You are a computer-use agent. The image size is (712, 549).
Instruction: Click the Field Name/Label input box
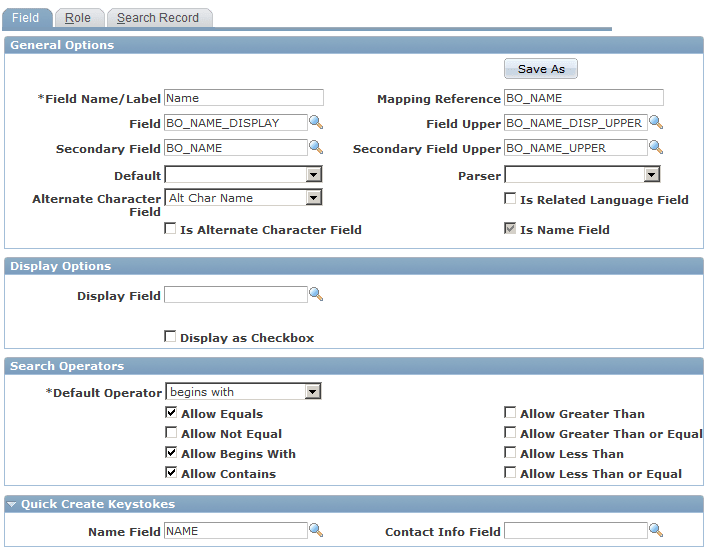244,98
